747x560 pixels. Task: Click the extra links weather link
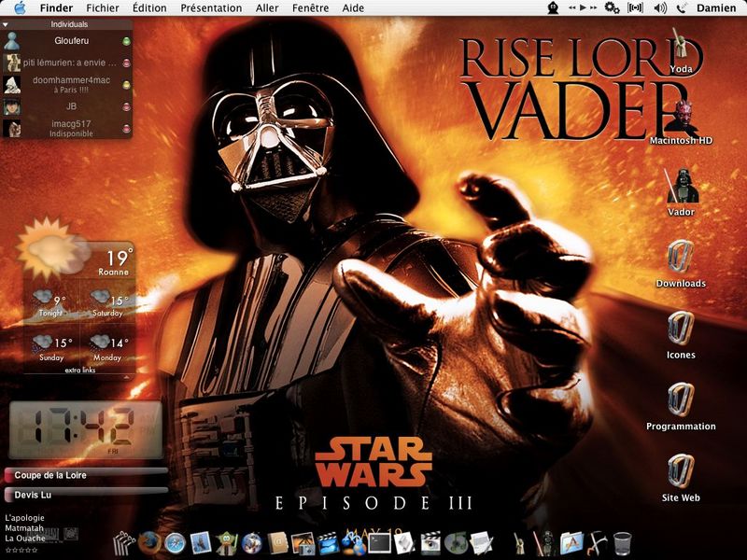80,370
